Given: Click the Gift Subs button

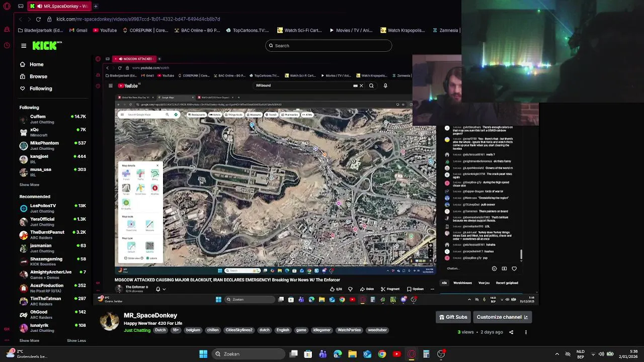Looking at the screenshot, I should [x=453, y=317].
